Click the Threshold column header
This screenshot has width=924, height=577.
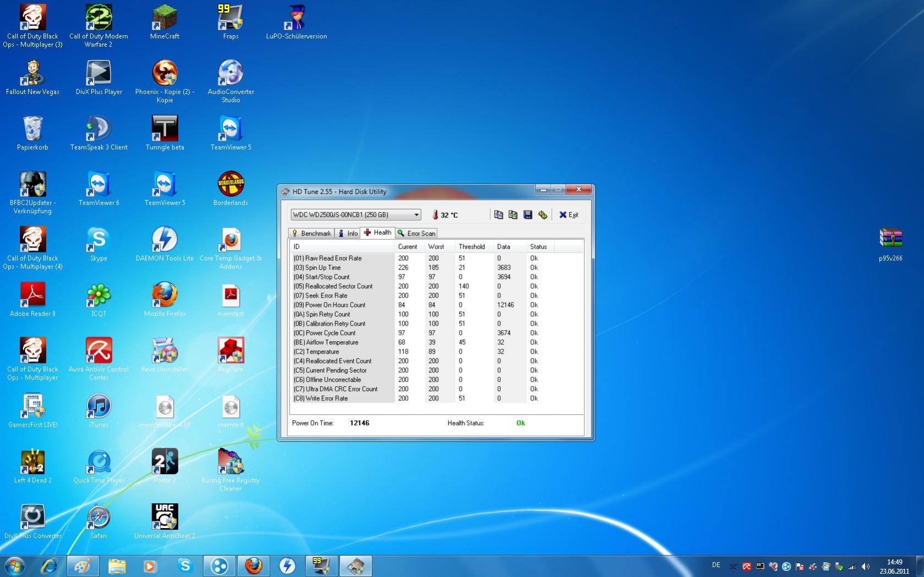(x=474, y=246)
